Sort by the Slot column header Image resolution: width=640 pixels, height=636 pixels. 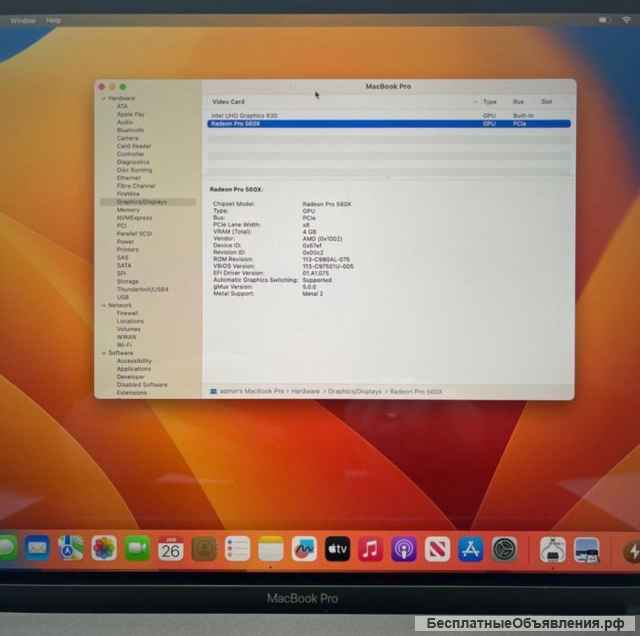547,102
